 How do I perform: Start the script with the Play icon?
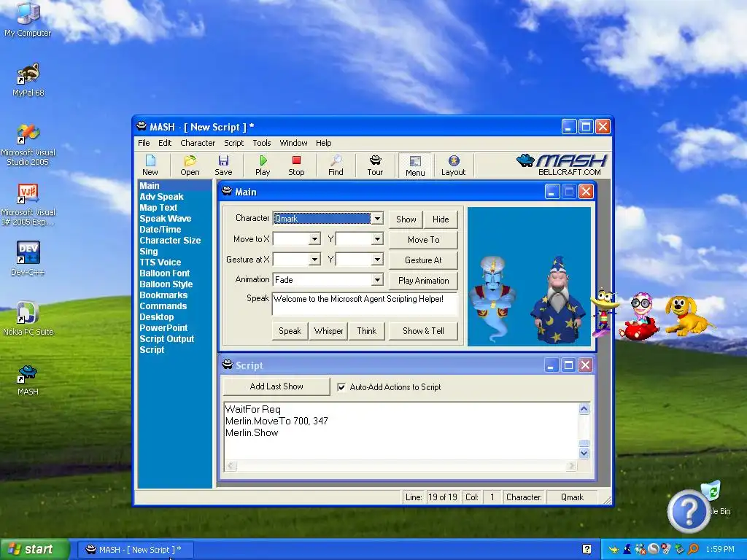tap(263, 166)
